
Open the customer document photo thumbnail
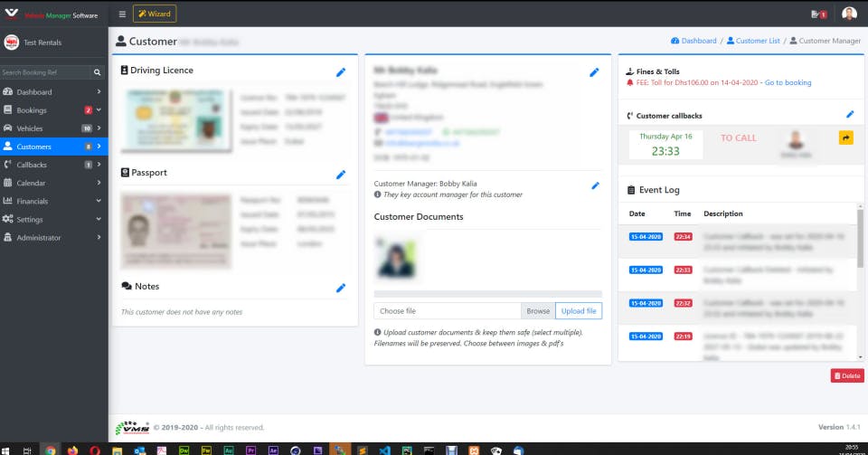395,259
